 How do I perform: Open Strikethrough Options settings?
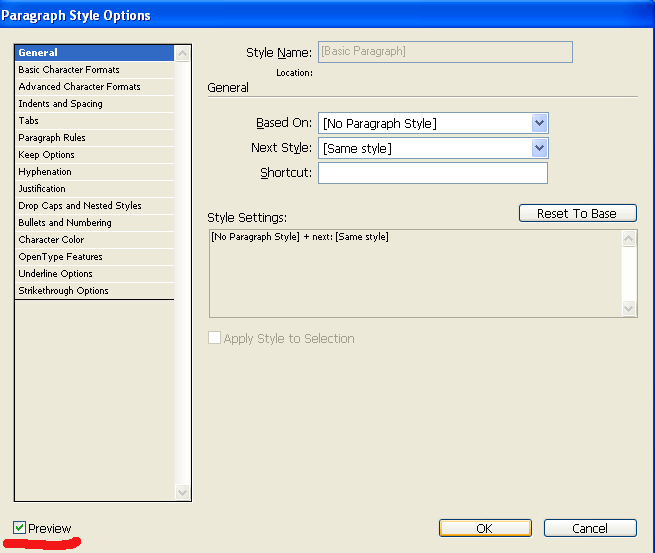[x=94, y=291]
